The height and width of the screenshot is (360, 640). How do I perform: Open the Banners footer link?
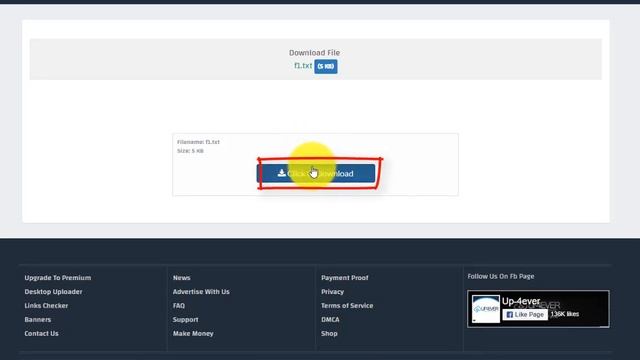coord(38,319)
